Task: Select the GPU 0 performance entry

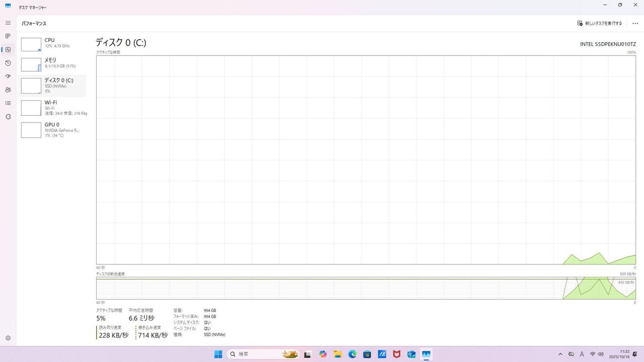Action: 52,130
